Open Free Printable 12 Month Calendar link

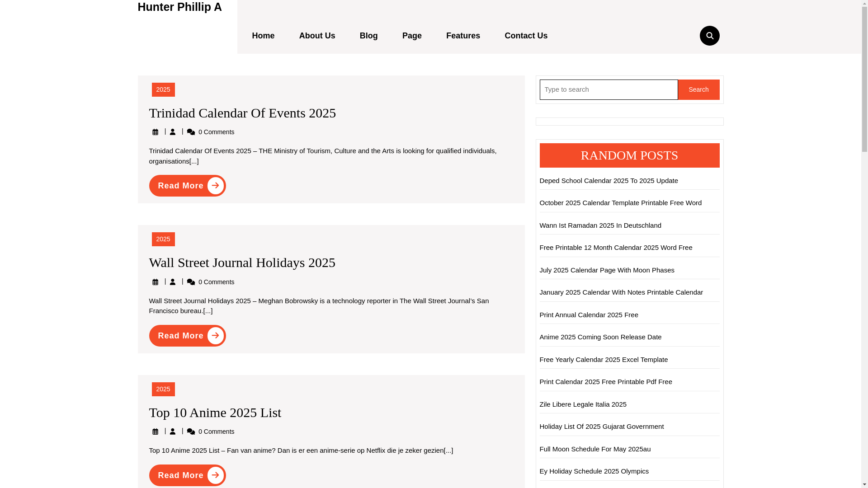point(616,248)
